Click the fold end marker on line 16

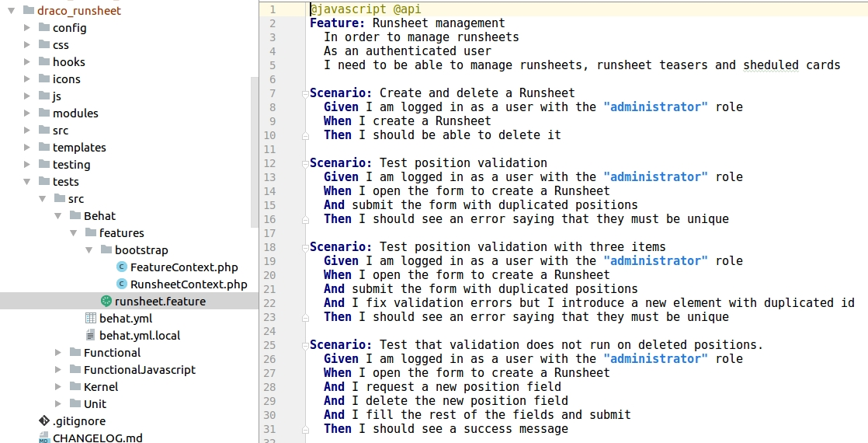click(305, 220)
